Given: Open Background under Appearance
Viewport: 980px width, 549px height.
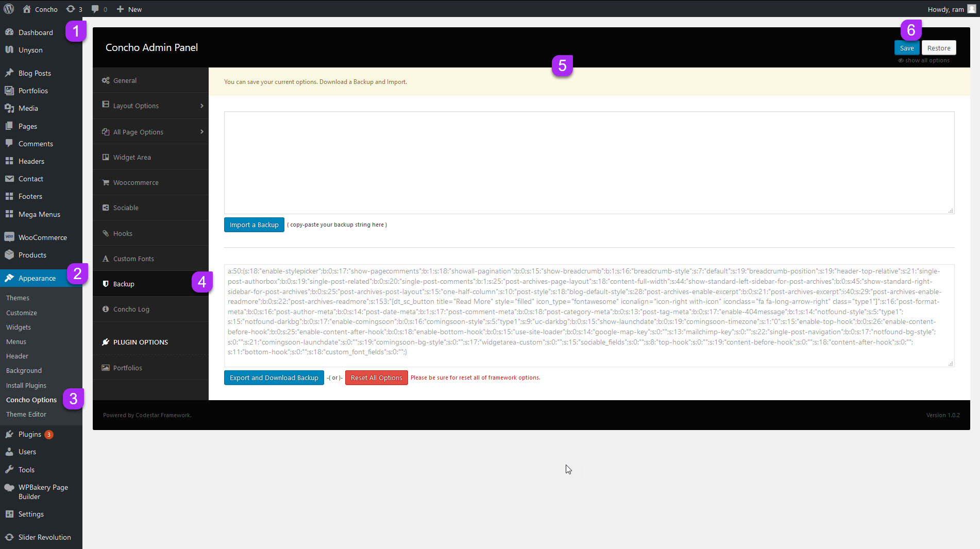Looking at the screenshot, I should tap(24, 370).
